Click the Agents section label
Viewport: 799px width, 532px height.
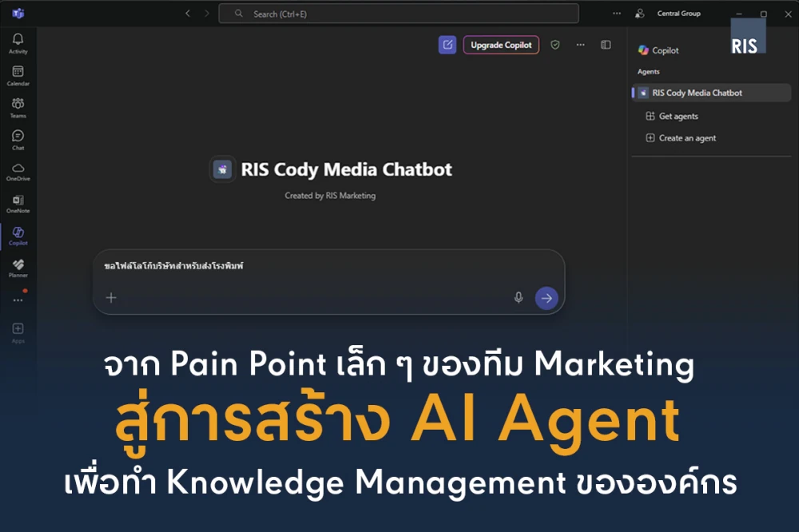click(648, 72)
